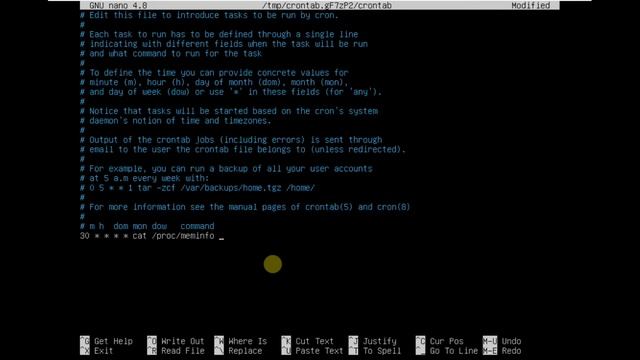Click the 'm h dom mon dow command' header line
Image resolution: width=640 pixels, height=360 pixels.
click(147, 226)
